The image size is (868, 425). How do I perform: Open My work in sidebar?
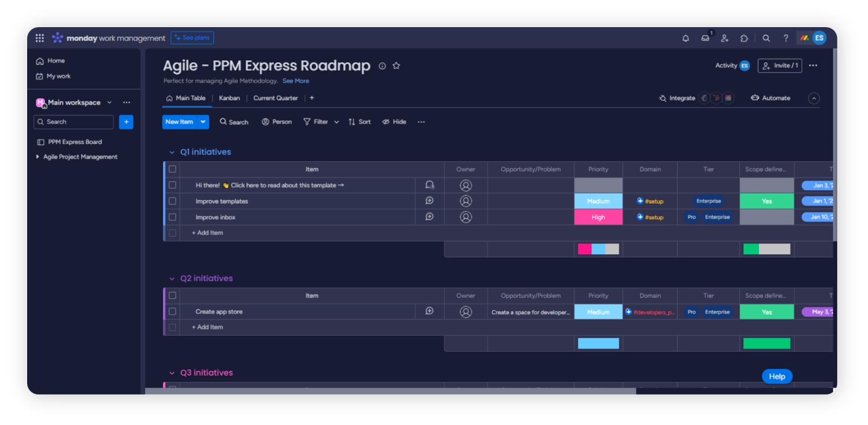click(53, 76)
